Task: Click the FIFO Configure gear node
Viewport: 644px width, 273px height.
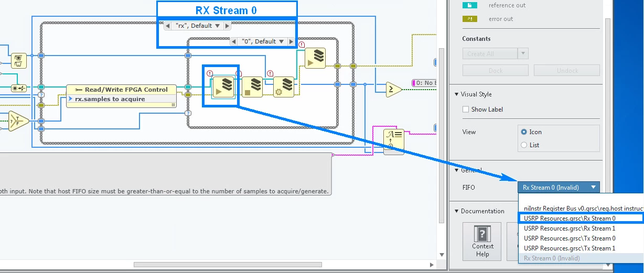Action: [x=284, y=86]
